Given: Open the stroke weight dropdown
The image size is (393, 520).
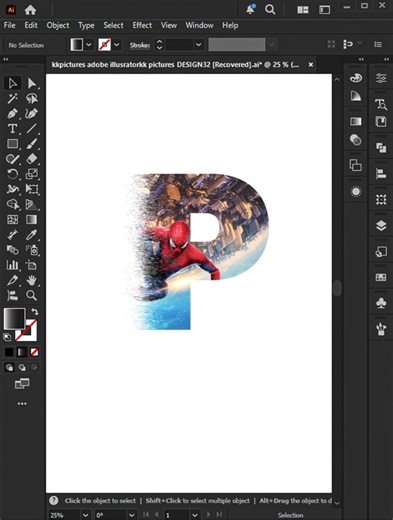Looking at the screenshot, I should pos(199,44).
